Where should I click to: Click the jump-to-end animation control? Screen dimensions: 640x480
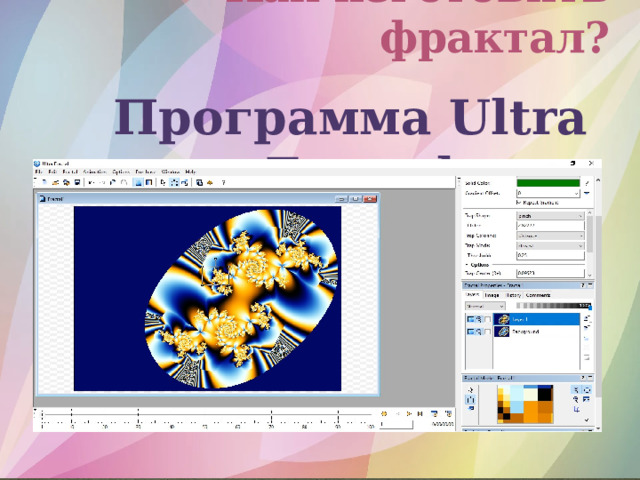420,413
